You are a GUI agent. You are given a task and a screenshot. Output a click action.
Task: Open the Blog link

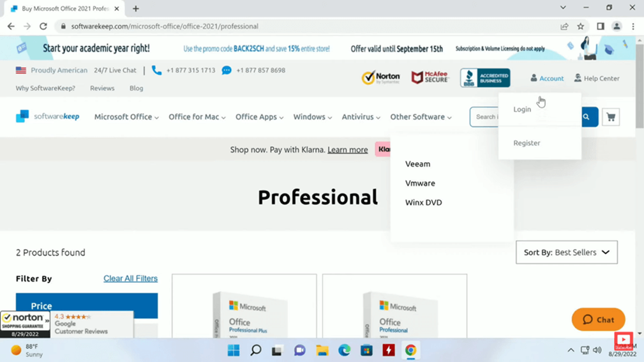[x=137, y=88]
